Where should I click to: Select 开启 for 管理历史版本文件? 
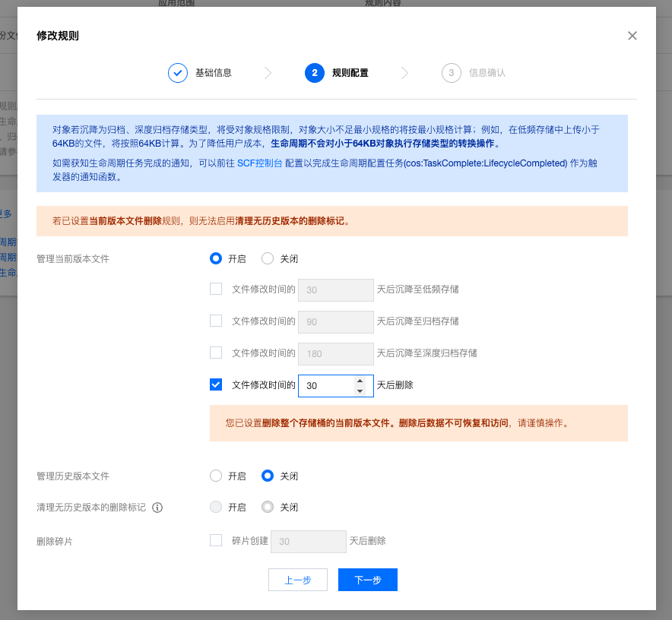216,476
